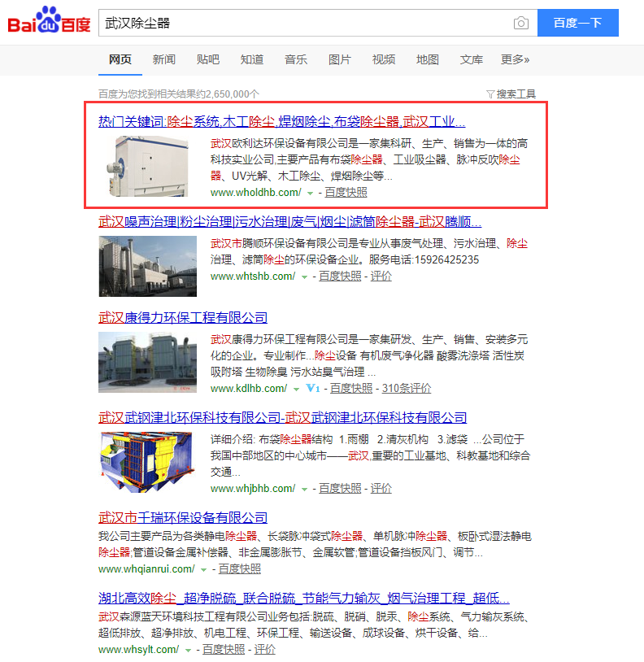Open 武汉武钢津北环保科技有限公司 title link

[x=282, y=417]
